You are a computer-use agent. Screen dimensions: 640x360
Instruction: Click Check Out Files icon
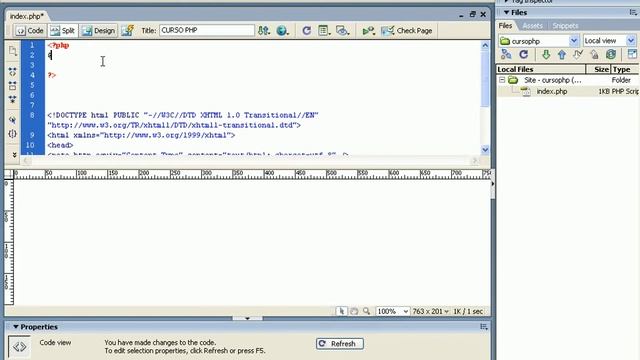(x=578, y=54)
